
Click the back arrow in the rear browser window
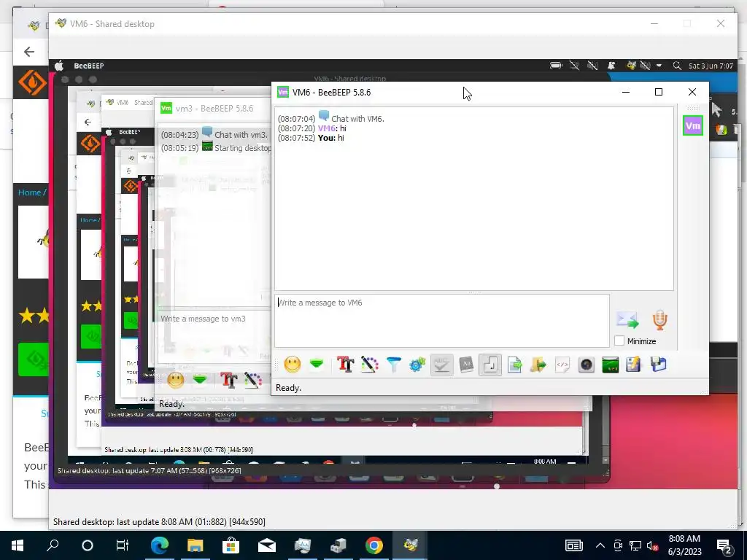pyautogui.click(x=29, y=52)
